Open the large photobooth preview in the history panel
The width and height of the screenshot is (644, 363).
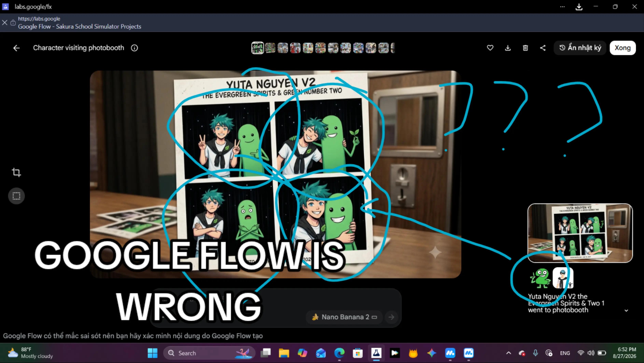pyautogui.click(x=580, y=233)
